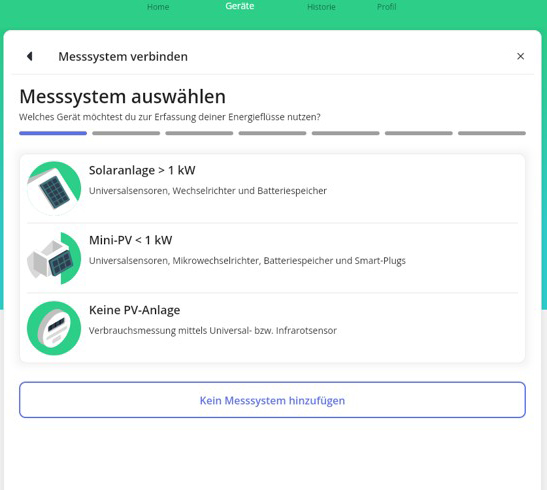Click the Universalsensoren, Wechselrichter und Batteriespeicher description
This screenshot has width=547, height=490.
point(208,191)
